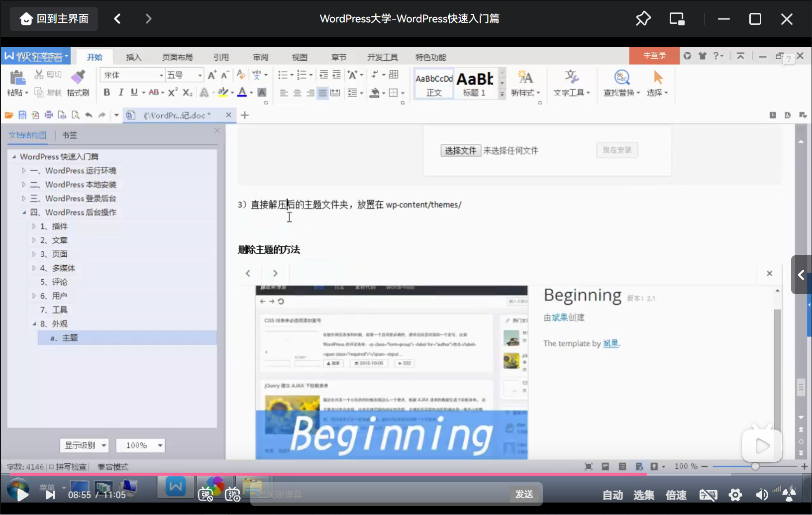This screenshot has width=812, height=515.
Task: Open the 特色功能 ribbon tab
Action: click(x=431, y=57)
